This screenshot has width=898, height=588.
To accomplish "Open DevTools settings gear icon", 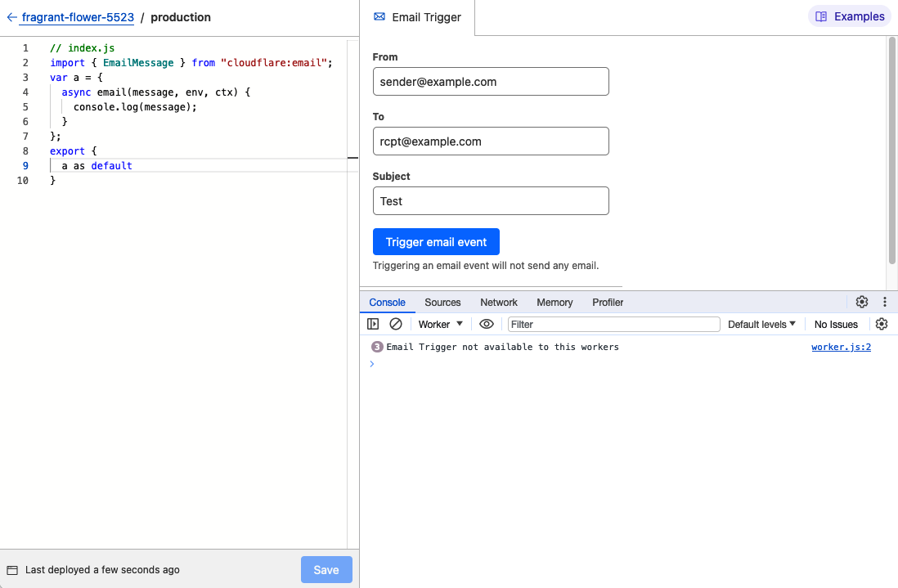I will [x=862, y=302].
